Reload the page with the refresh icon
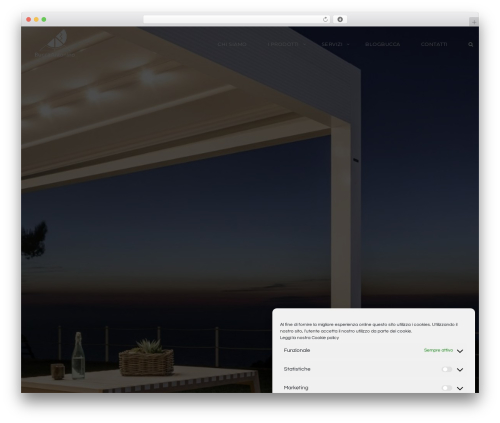 click(x=325, y=19)
